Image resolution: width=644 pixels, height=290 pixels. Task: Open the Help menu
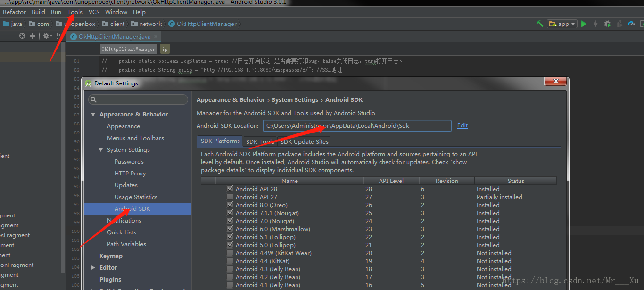point(139,12)
